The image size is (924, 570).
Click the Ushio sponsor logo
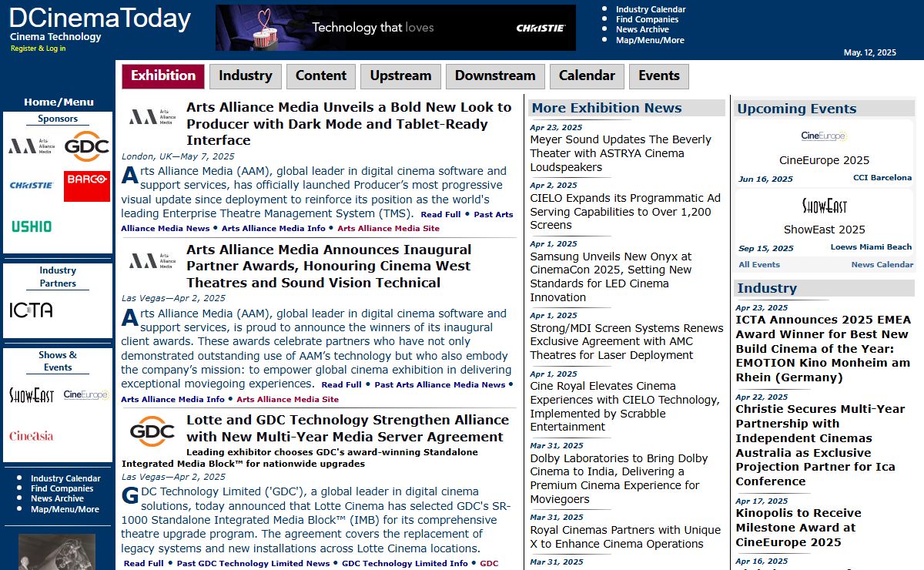click(32, 226)
